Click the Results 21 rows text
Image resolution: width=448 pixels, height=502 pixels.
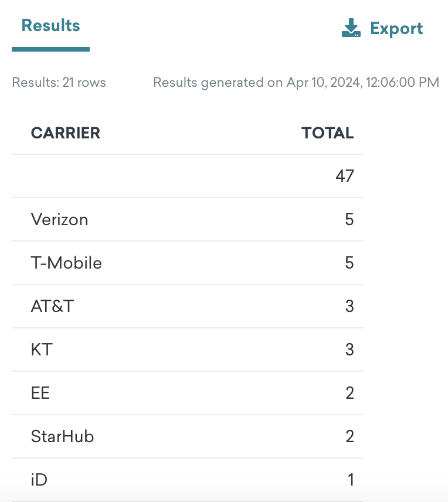click(59, 82)
